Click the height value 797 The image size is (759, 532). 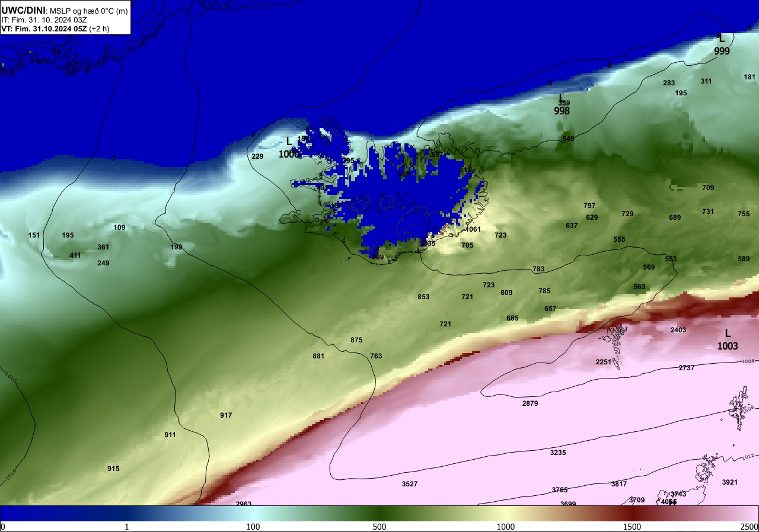[x=589, y=206]
